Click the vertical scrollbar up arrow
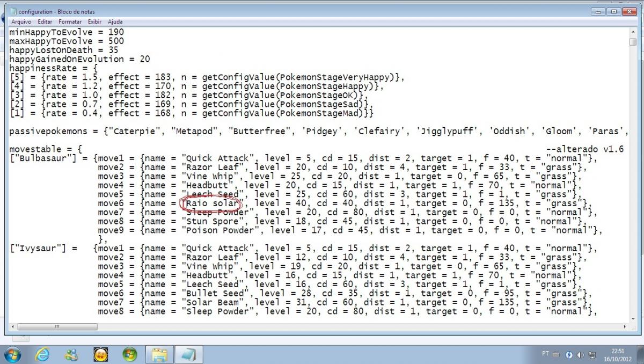The image size is (644, 364). [633, 32]
